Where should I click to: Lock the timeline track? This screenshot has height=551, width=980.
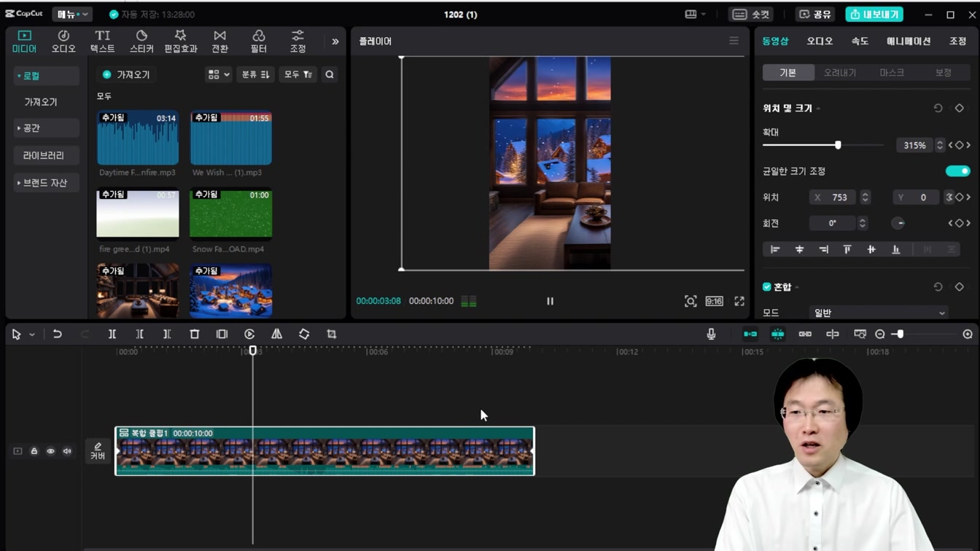[x=34, y=451]
